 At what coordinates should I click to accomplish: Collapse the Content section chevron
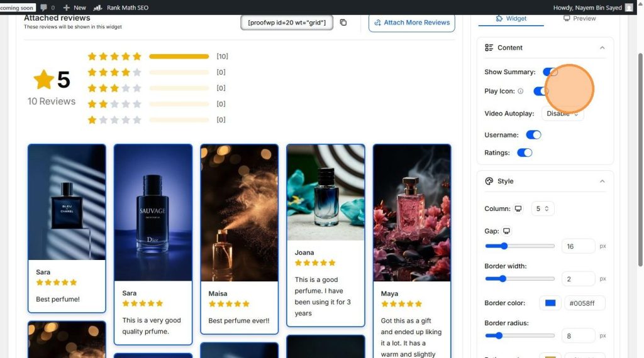point(602,48)
